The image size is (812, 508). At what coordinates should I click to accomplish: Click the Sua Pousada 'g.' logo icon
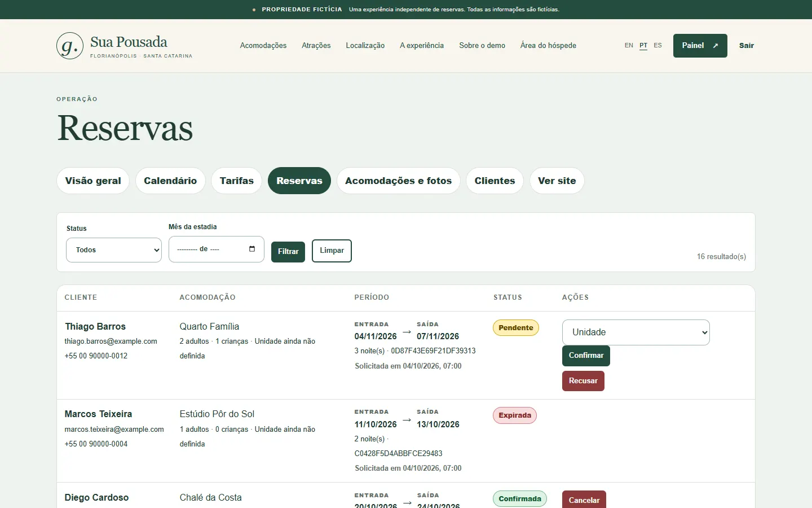coord(70,46)
